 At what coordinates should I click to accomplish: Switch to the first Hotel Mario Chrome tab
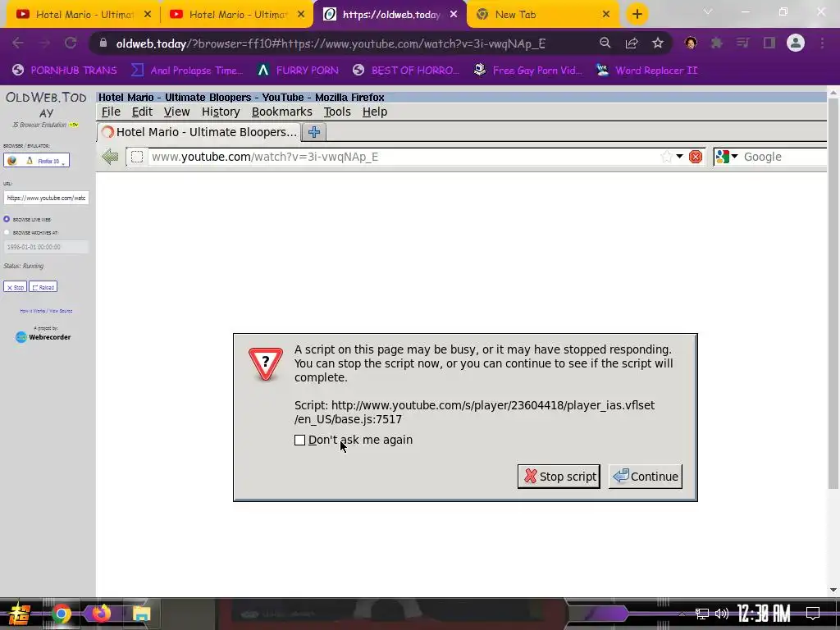(83, 15)
